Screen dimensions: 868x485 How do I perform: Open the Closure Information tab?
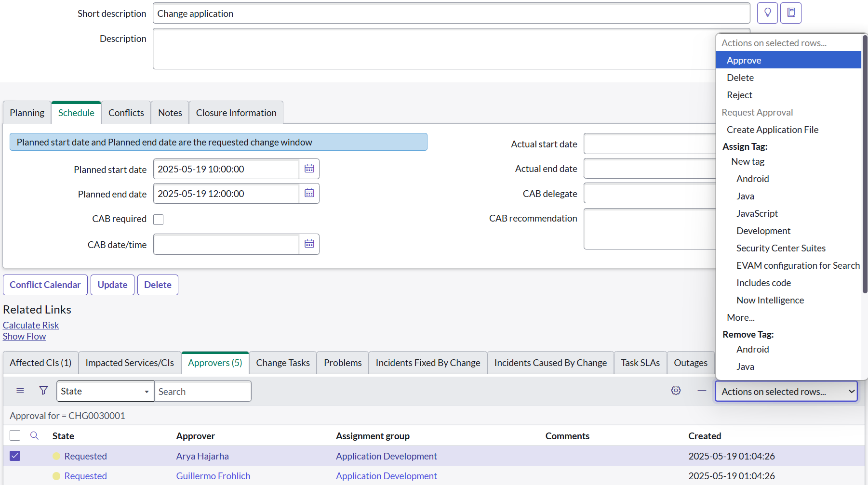pyautogui.click(x=236, y=113)
